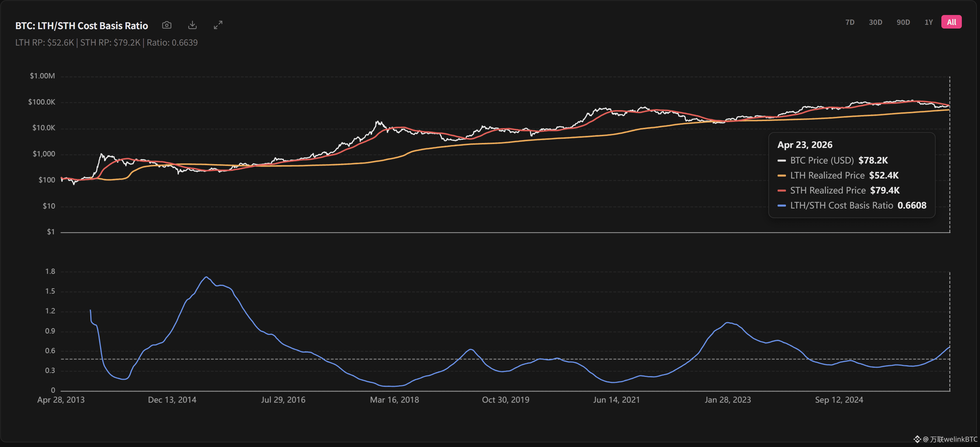Screen dimensions: 980x447
Task: Click the chart title BTC: LTH/STH Cost Basis Ratio
Action: click(x=81, y=25)
